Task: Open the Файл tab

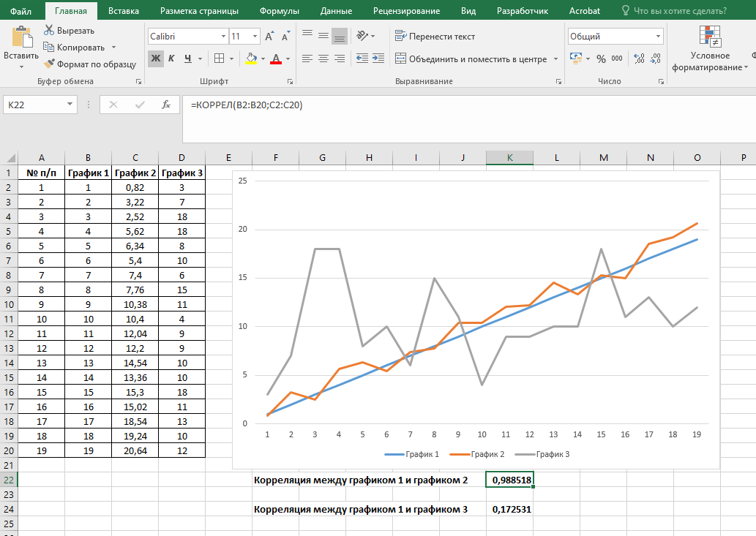Action: 20,10
